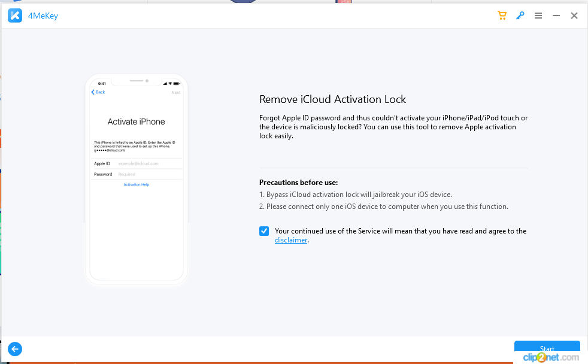Screen dimensions: 588x364
Task: Minimize the 4MeKey window
Action: [556, 16]
